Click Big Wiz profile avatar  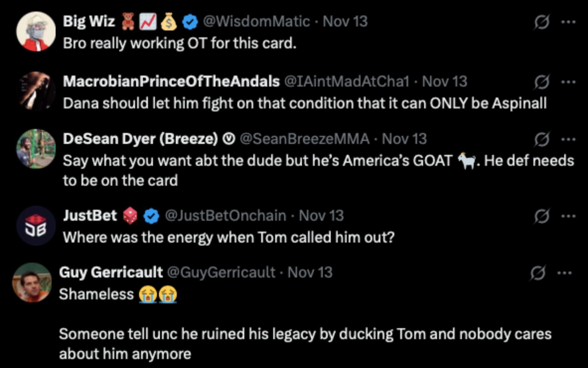pos(36,32)
